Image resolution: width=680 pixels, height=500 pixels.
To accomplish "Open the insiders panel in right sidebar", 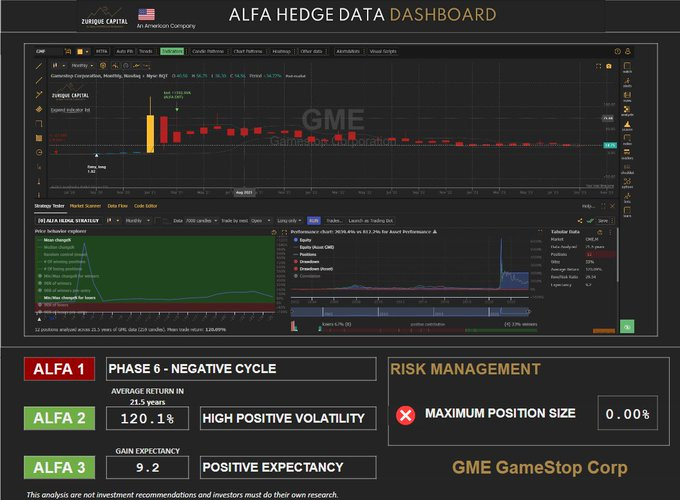I will 627,154.
